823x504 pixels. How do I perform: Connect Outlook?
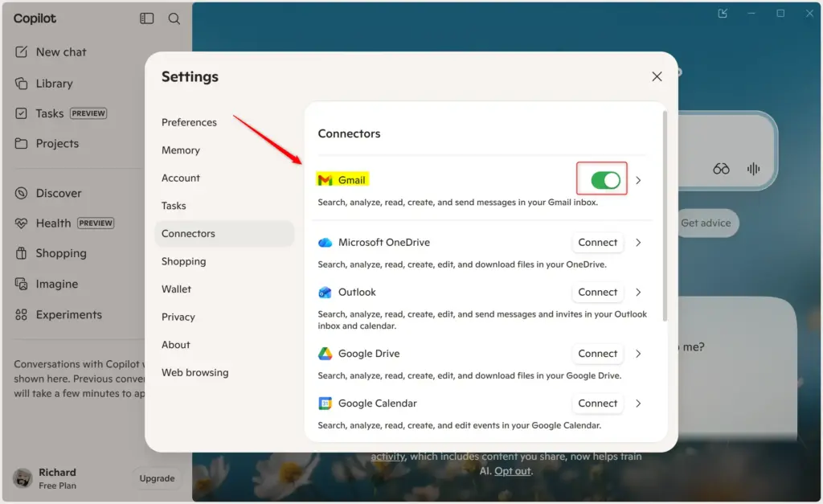tap(597, 293)
